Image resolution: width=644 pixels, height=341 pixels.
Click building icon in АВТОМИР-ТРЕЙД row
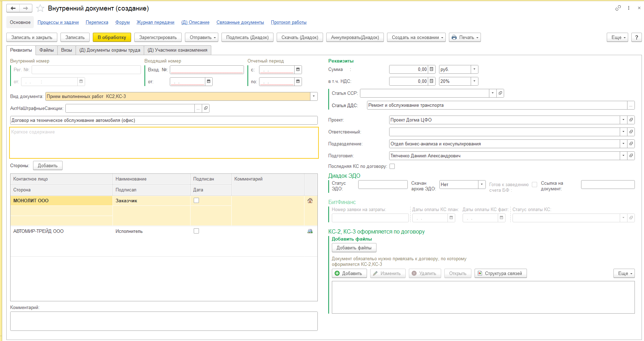(x=310, y=231)
